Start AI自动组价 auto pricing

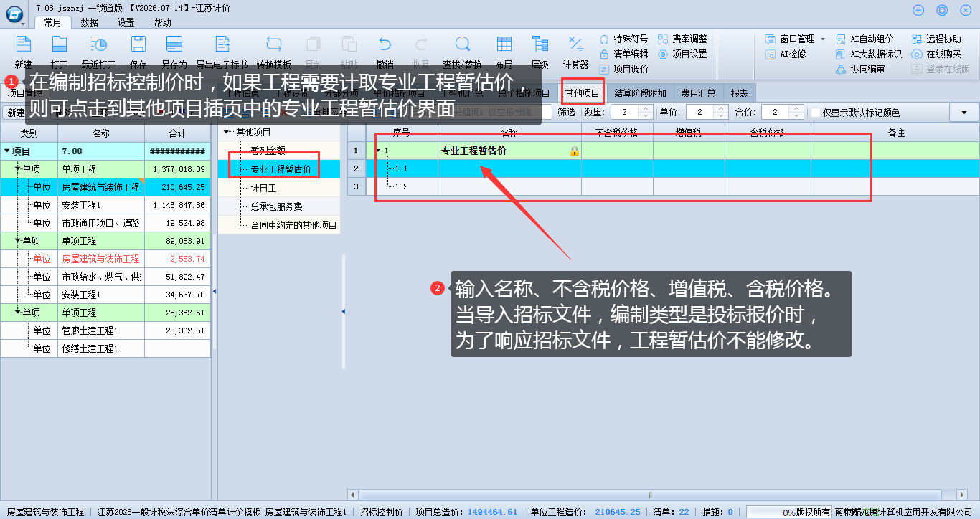[864, 39]
